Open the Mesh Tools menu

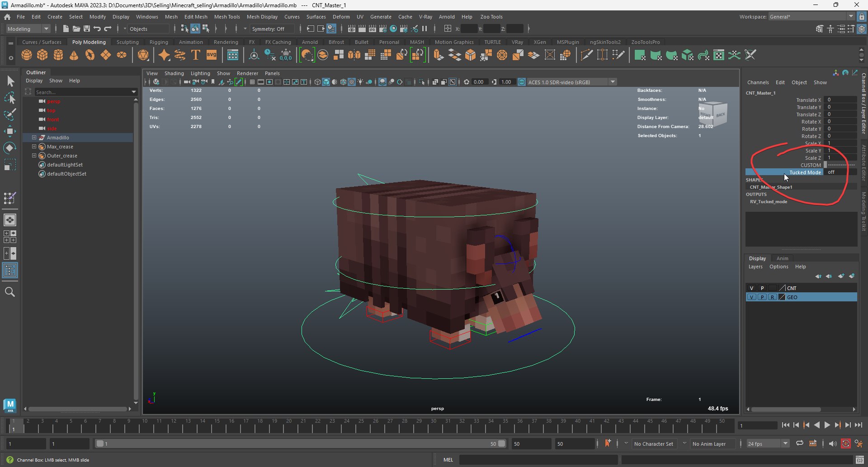pos(227,17)
